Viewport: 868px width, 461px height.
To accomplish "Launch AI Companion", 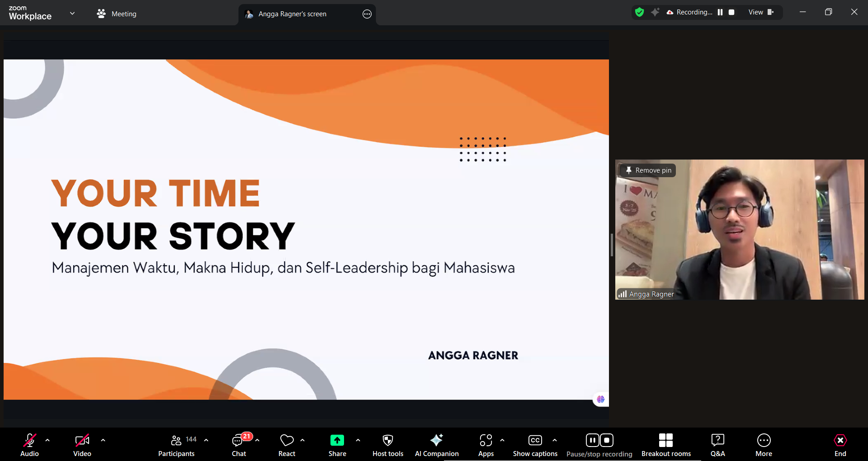I will click(x=436, y=445).
